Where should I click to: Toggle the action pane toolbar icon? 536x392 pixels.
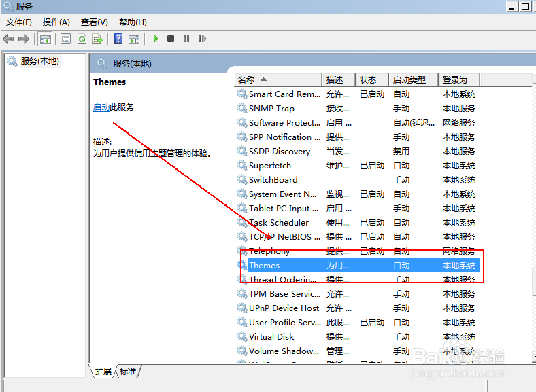pyautogui.click(x=134, y=39)
